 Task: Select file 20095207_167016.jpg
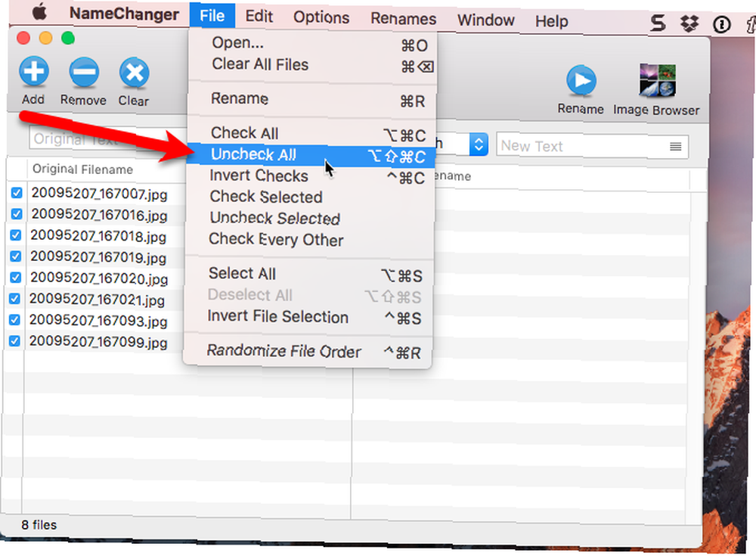click(x=99, y=215)
